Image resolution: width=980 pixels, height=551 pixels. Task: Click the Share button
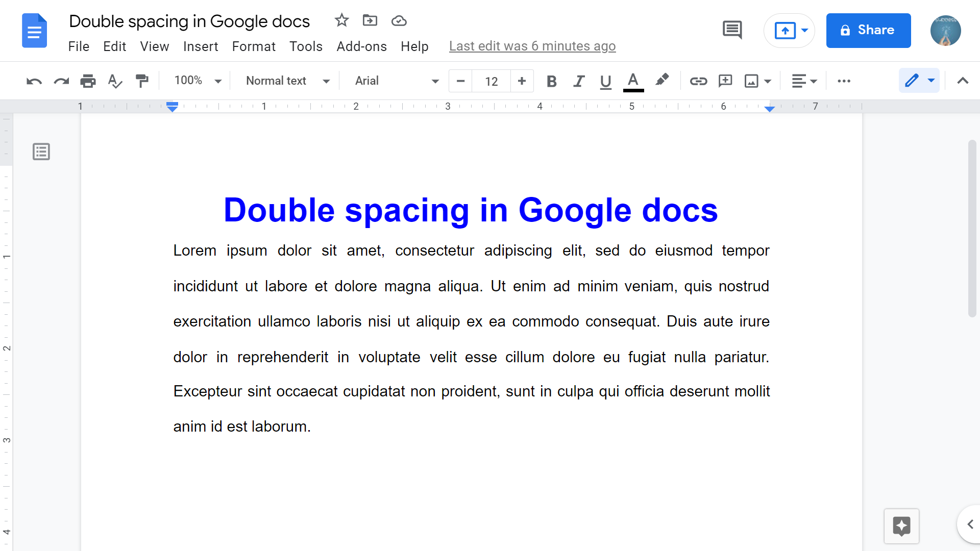[868, 30]
